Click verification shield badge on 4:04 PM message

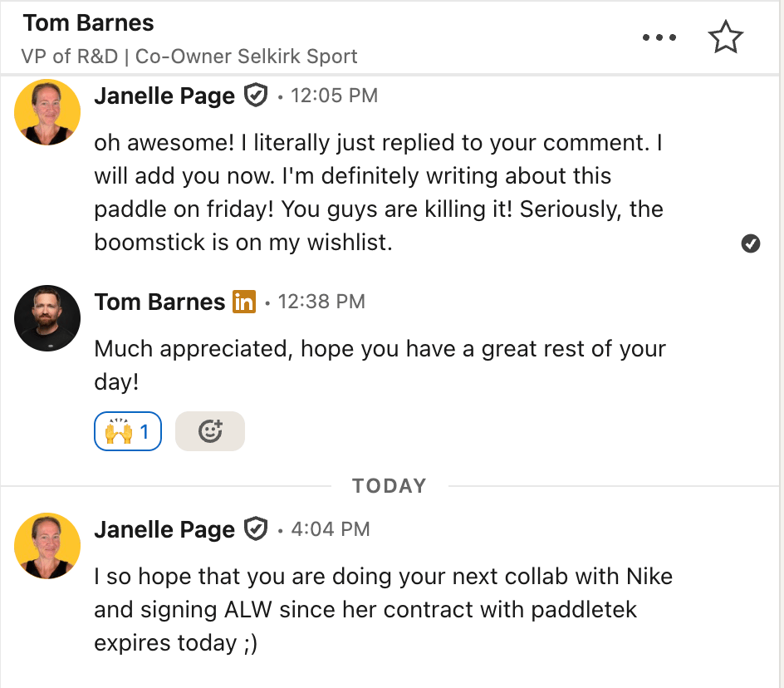coord(256,529)
